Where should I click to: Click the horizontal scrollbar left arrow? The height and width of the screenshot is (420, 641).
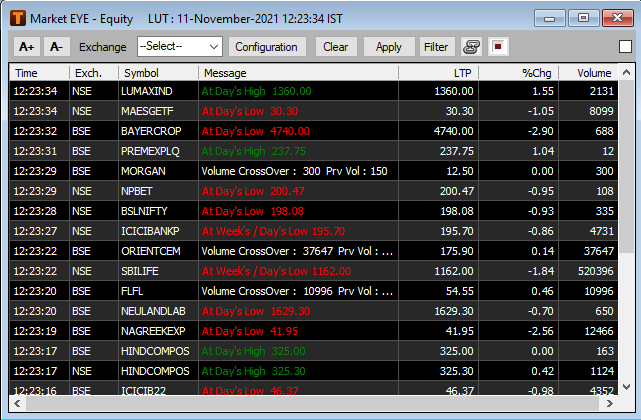point(17,404)
